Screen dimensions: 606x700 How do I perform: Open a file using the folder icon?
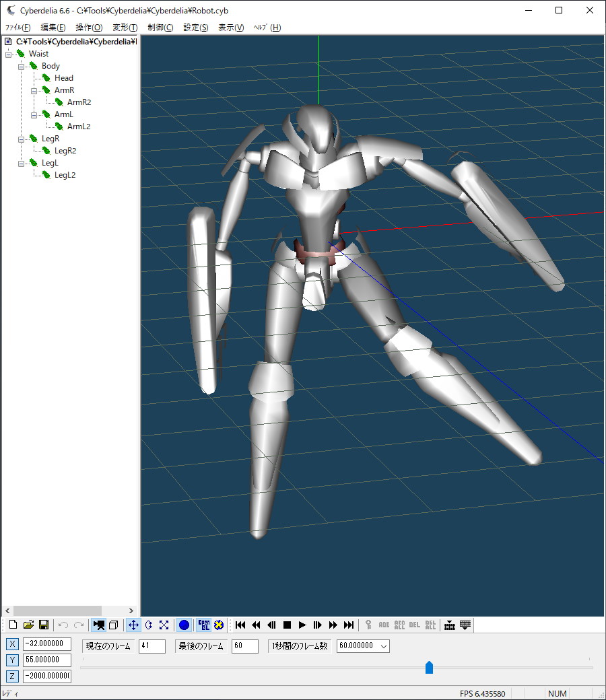28,625
